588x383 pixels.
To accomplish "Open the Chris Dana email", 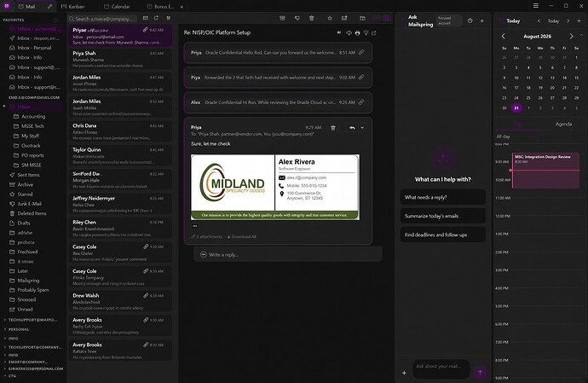I will (119, 131).
